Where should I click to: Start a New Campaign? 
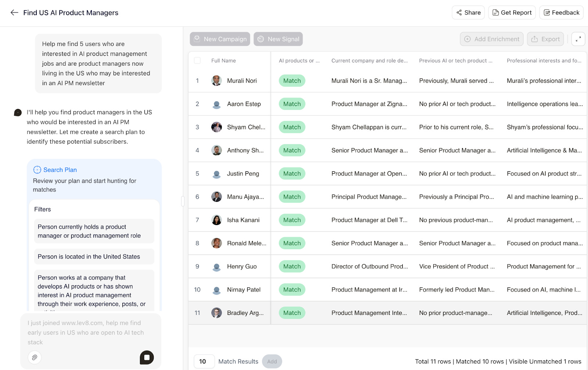pos(220,39)
